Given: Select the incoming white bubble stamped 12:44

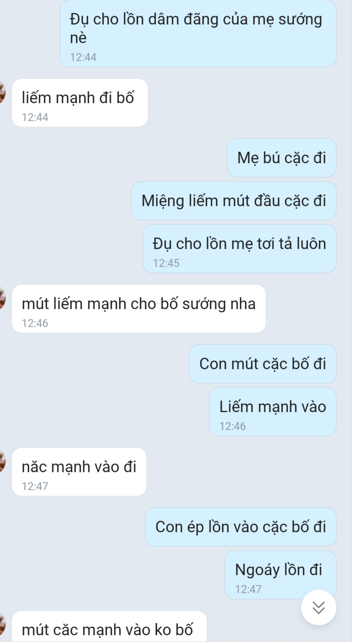Looking at the screenshot, I should [80, 103].
